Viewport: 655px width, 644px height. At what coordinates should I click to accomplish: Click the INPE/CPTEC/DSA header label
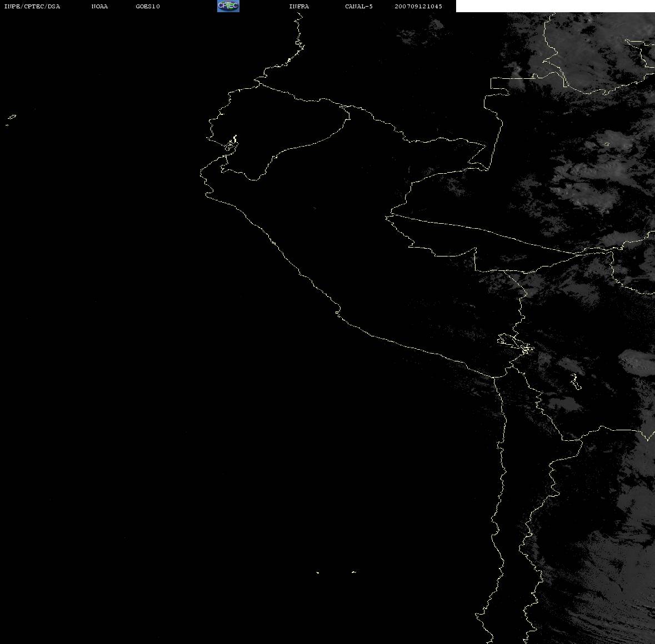tap(32, 6)
